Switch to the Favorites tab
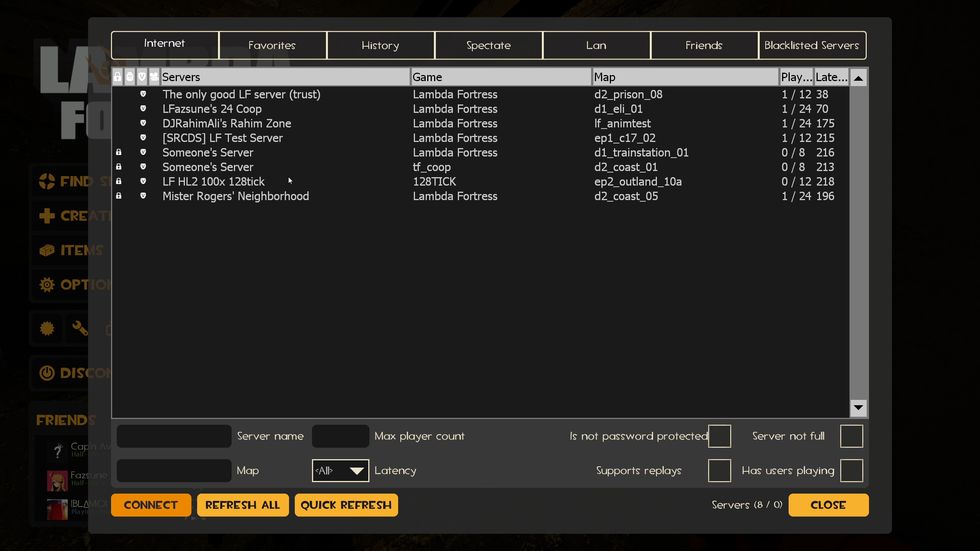The image size is (980, 551). (272, 46)
